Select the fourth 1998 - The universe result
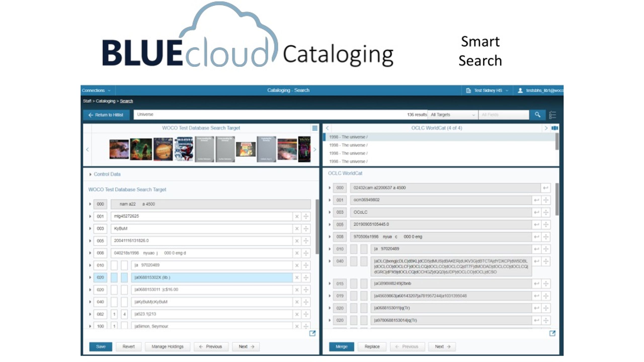This screenshot has width=644, height=362. (439, 161)
